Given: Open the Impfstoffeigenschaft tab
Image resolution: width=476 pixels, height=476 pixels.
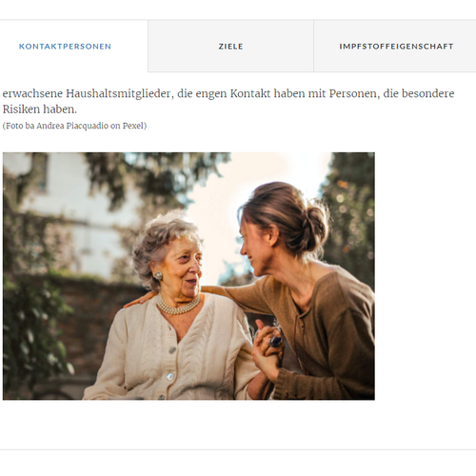Looking at the screenshot, I should [396, 47].
